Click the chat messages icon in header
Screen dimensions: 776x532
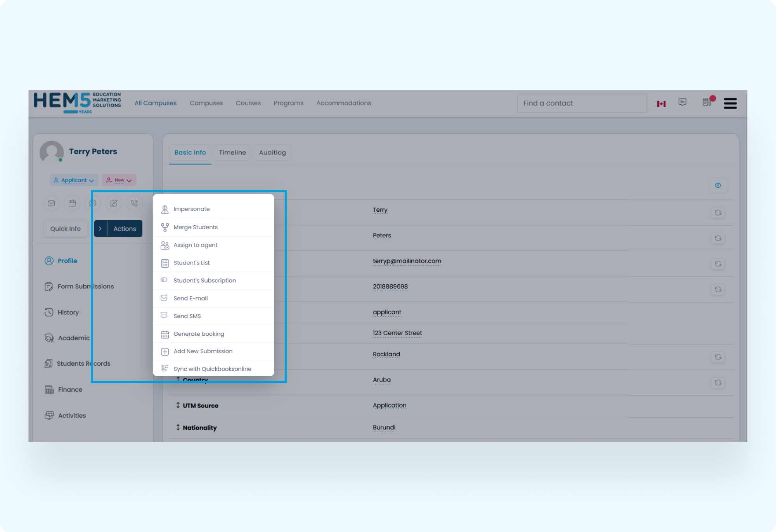(682, 102)
